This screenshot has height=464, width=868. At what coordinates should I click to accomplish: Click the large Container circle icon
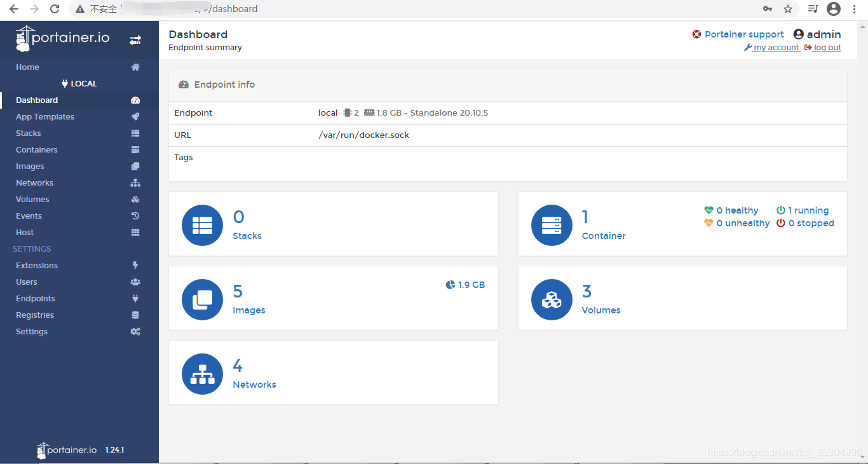[552, 225]
